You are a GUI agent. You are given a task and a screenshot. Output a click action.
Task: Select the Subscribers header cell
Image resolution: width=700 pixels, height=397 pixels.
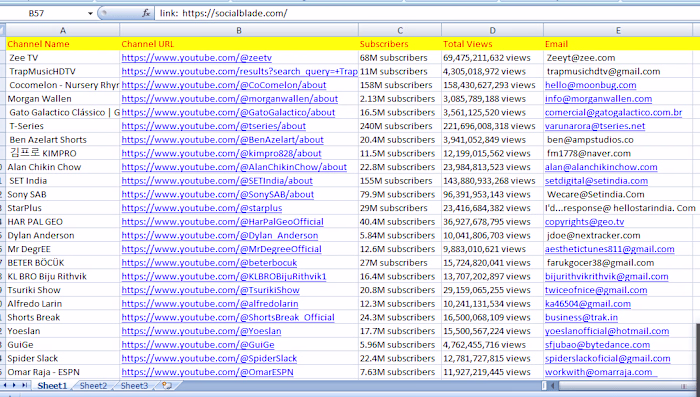(400, 44)
